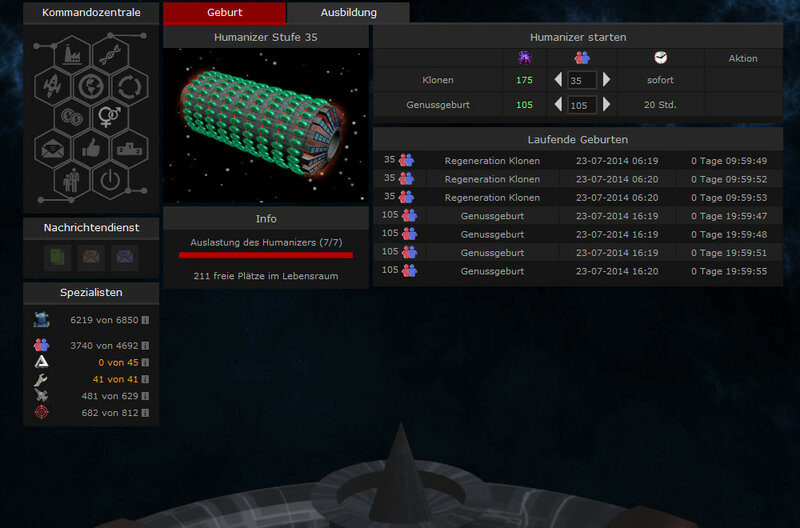The width and height of the screenshot is (800, 528).
Task: Click info icon next to 6219 von 6850
Action: coord(145,320)
